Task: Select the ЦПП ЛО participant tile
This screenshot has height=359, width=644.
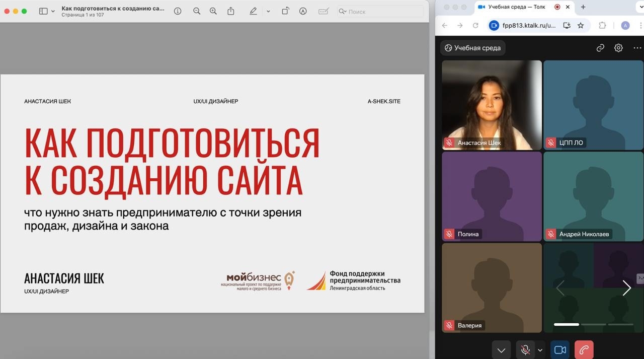Action: click(593, 105)
